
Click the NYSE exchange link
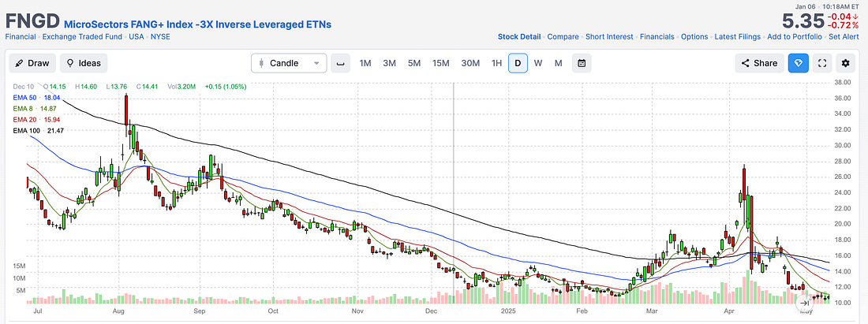[x=160, y=36]
